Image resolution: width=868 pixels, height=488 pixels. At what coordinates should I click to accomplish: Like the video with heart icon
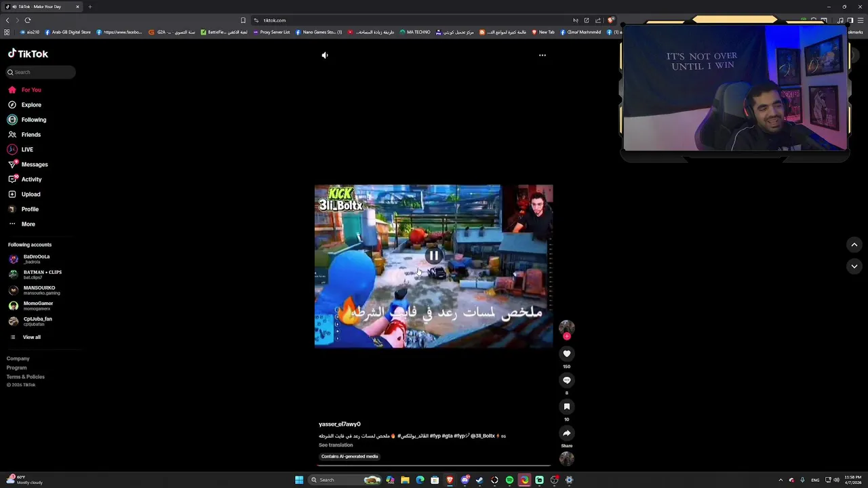pyautogui.click(x=567, y=354)
